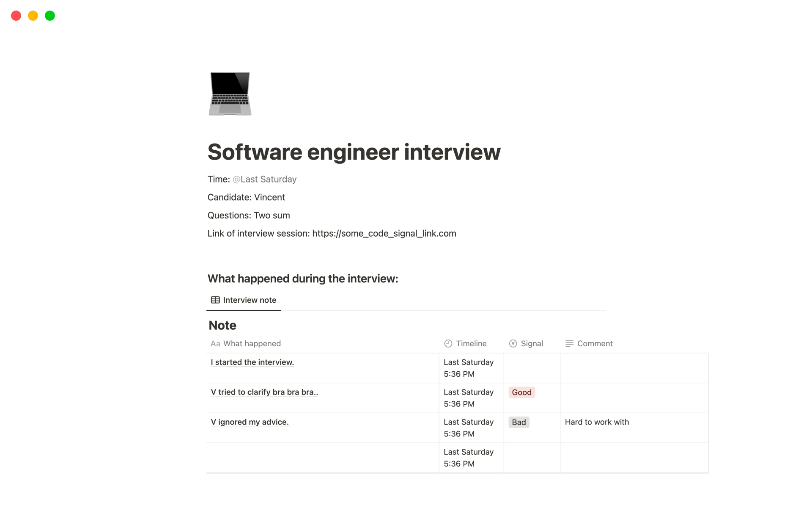The image size is (812, 508).
Task: Click the @Last Saturday date mention
Action: pos(265,179)
